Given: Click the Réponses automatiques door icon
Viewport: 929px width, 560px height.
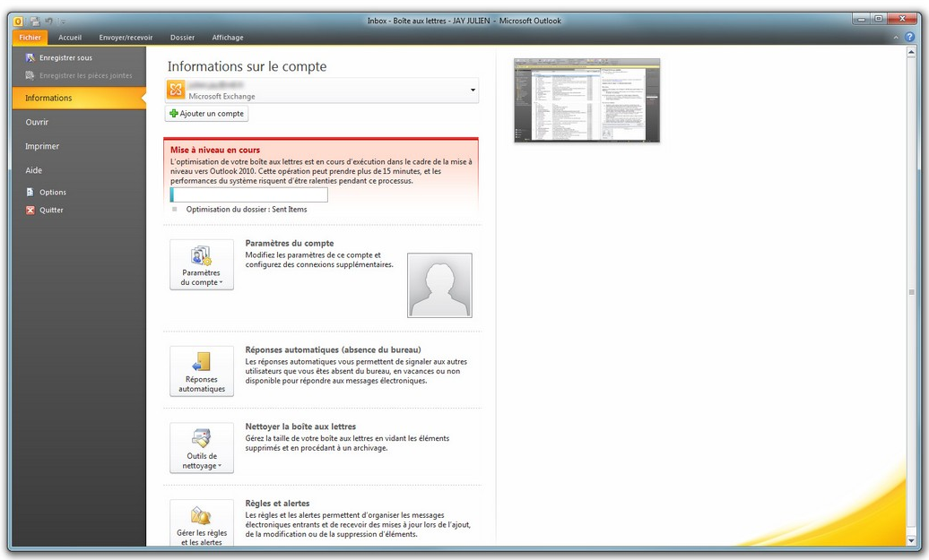Looking at the screenshot, I should point(202,362).
